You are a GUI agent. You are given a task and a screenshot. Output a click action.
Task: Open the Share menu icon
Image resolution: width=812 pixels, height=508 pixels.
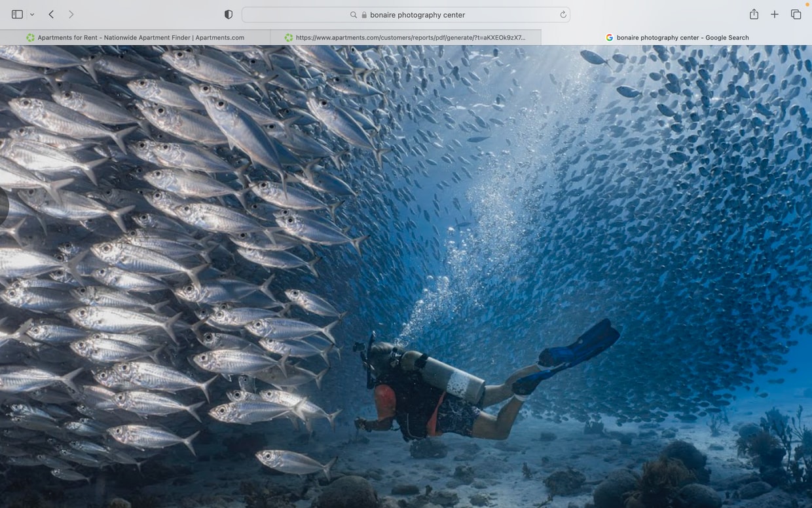tap(754, 14)
